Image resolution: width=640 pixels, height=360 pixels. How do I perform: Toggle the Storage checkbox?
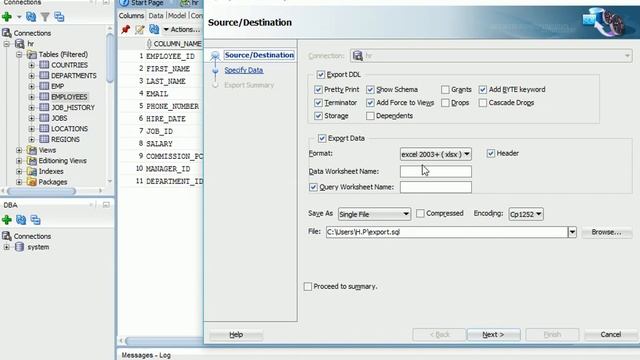[x=318, y=116]
